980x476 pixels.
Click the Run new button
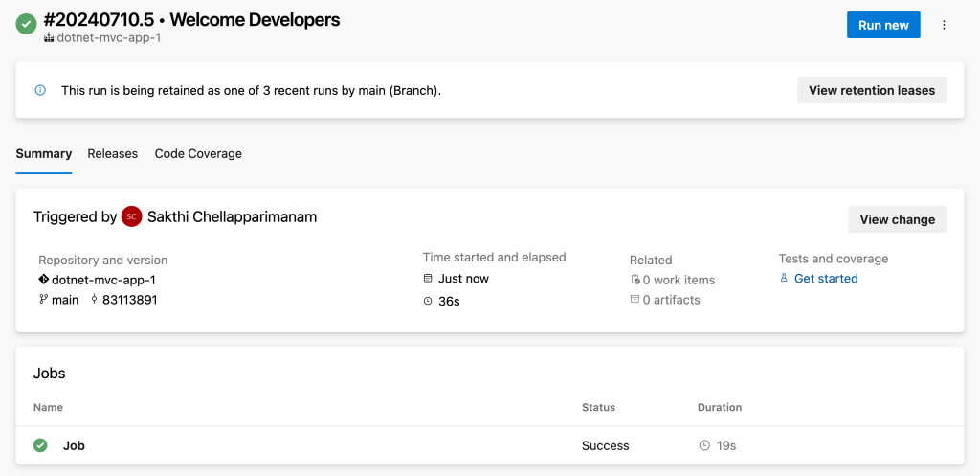click(882, 25)
